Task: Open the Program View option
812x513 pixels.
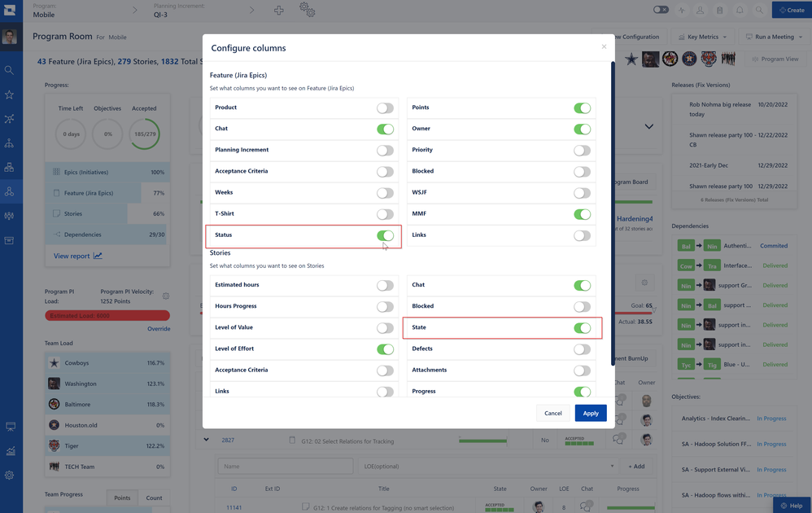Action: pos(775,59)
